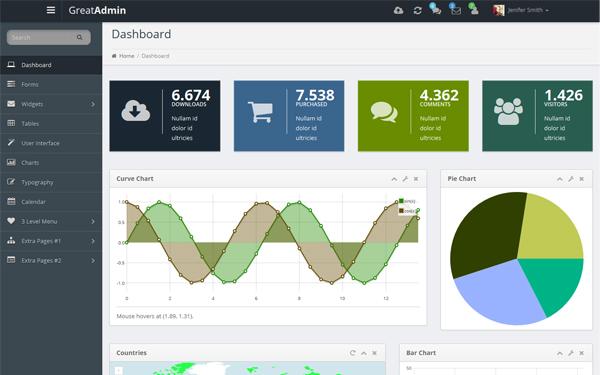600x375 pixels.
Task: Click the Jenifer Smith avatar picture
Action: coord(498,10)
